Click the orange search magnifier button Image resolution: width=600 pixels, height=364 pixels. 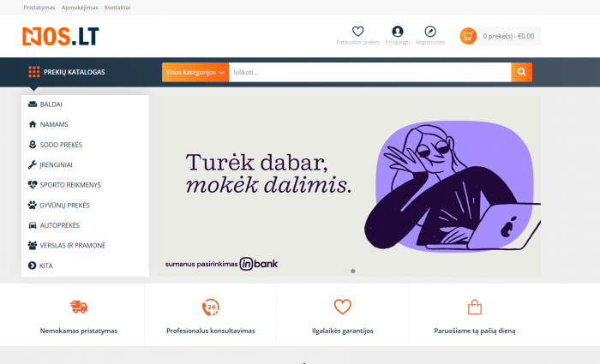point(521,72)
